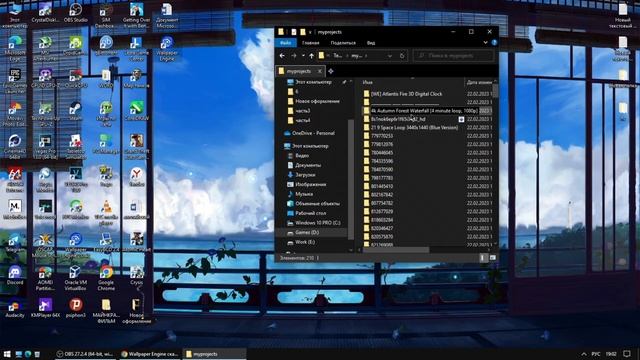Switch to the myprojects Explorer tab

coord(299,71)
